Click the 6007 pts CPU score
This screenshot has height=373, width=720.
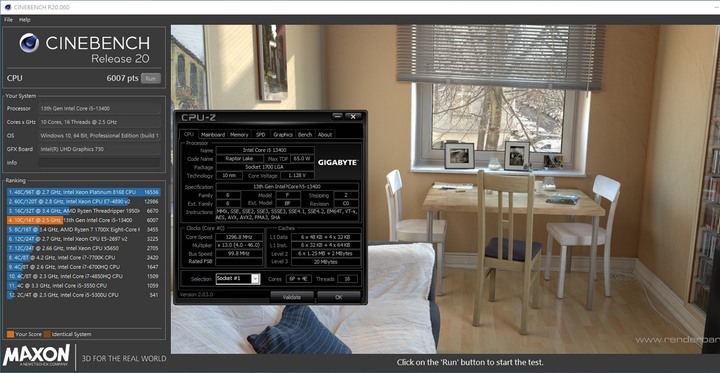click(x=123, y=79)
